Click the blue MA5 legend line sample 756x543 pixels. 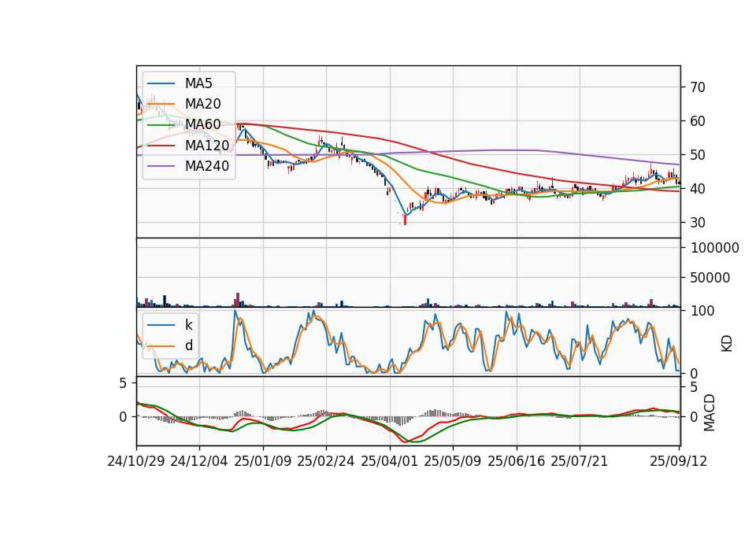161,83
